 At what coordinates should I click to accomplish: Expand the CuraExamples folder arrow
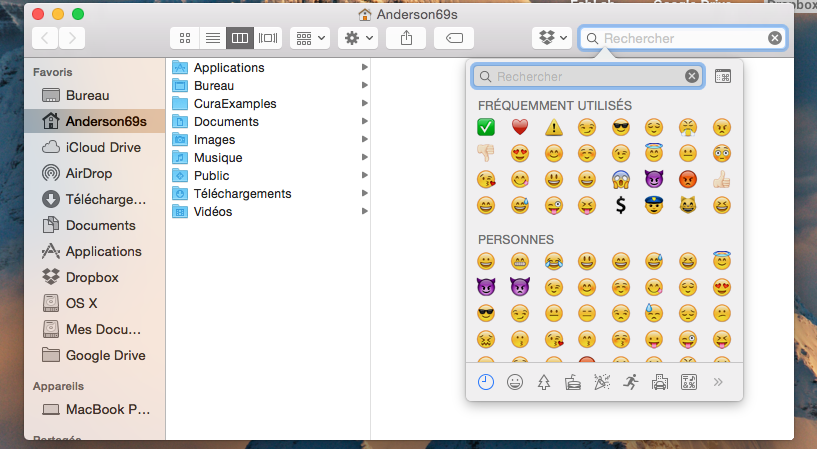[365, 104]
